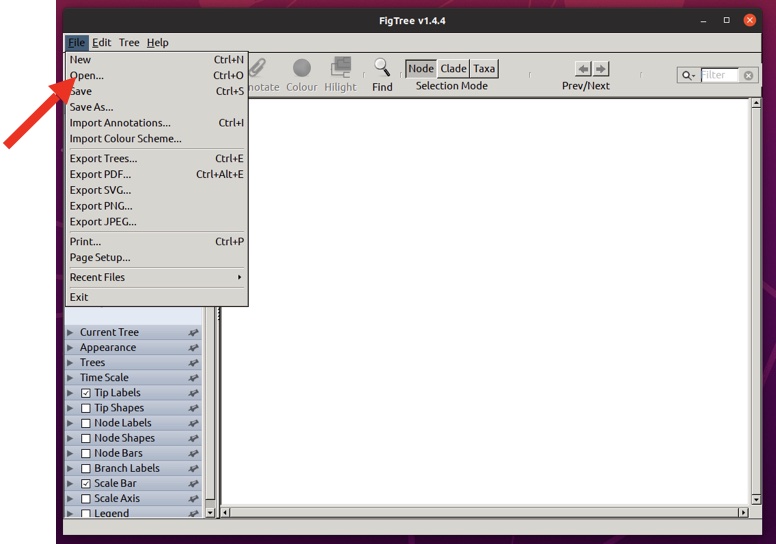The height and width of the screenshot is (544, 776).
Task: Click the Find magnifier icon
Action: point(382,68)
